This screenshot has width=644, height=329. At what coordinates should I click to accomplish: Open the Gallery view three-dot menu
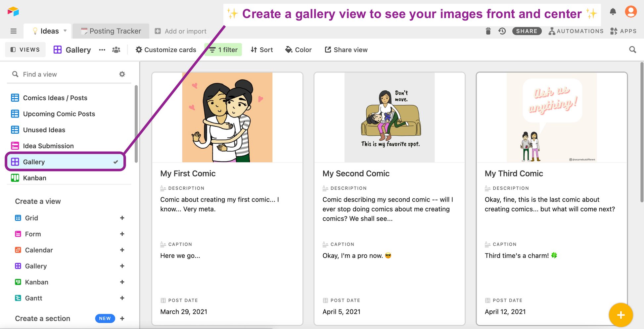click(102, 50)
